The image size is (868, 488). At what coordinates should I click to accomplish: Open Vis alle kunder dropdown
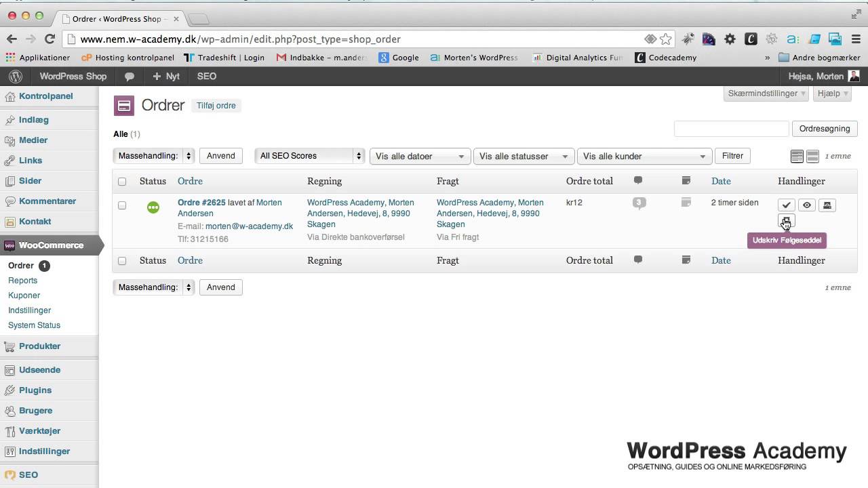[645, 157]
